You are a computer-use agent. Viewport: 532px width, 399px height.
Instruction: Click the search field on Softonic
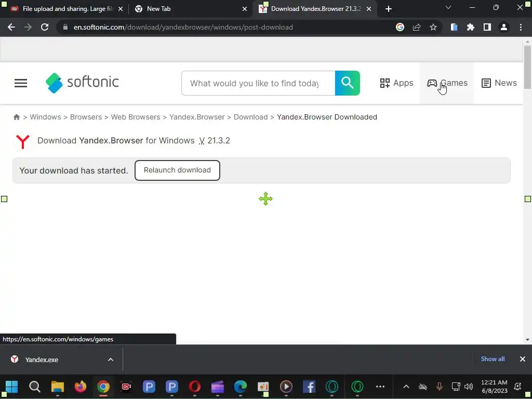point(258,83)
